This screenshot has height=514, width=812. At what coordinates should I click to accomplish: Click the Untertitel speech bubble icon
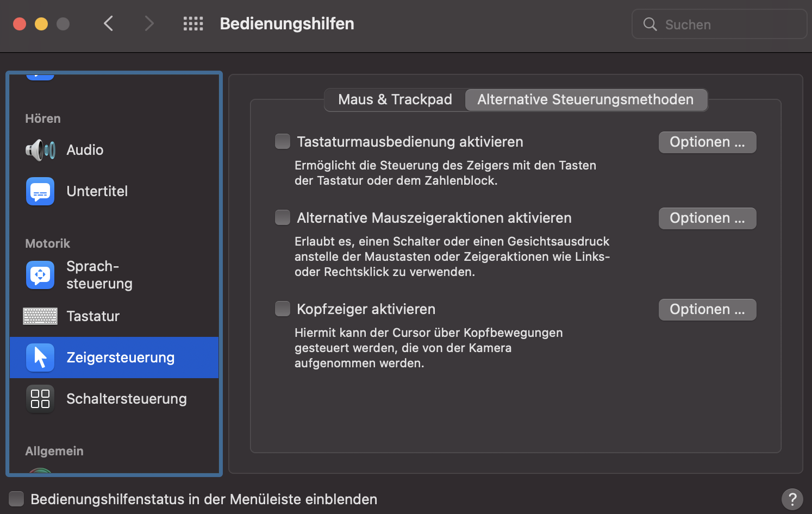pyautogui.click(x=40, y=191)
